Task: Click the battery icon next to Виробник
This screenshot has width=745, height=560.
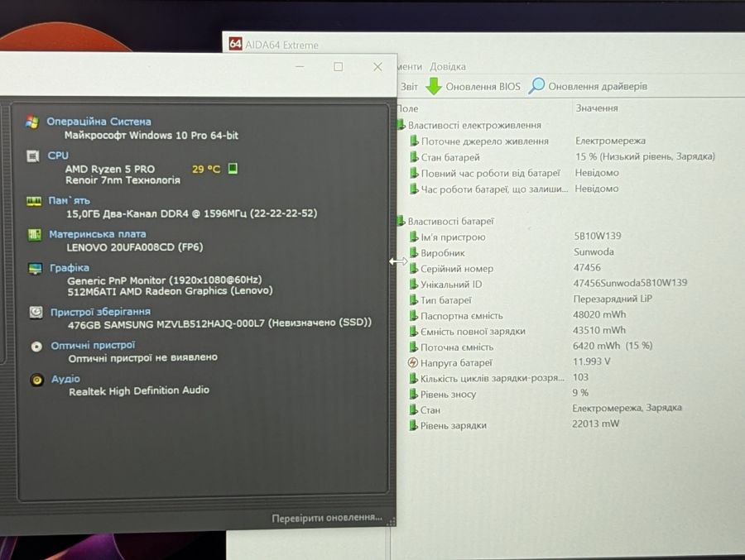Action: [413, 252]
